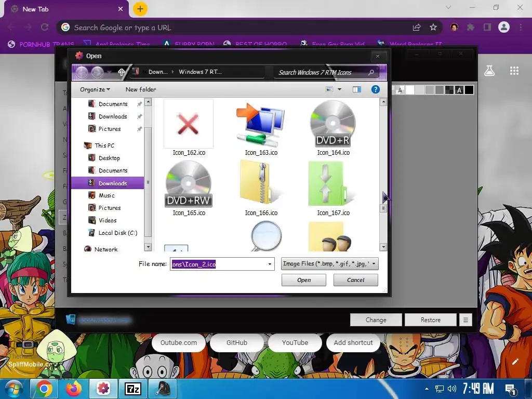Customize Chrome pencil icon
Viewport: 532px width, 399px height.
click(515, 362)
